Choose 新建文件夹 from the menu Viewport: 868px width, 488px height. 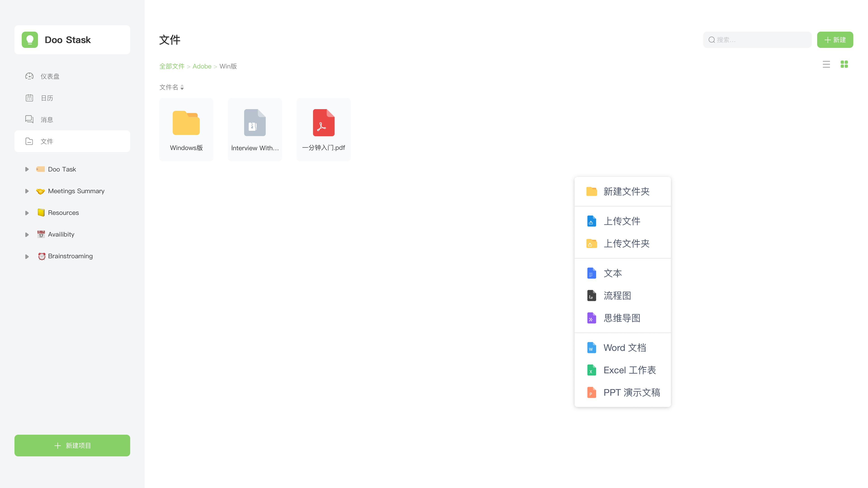626,191
